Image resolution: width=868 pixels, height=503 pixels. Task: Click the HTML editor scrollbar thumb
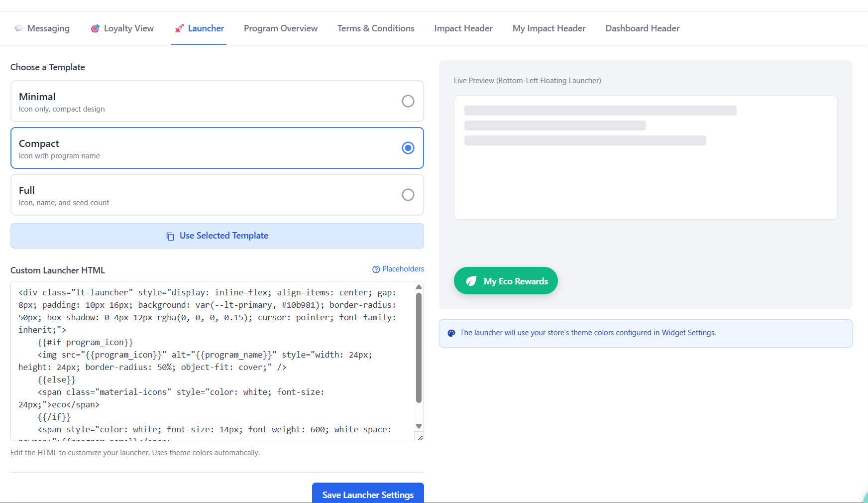(x=419, y=348)
